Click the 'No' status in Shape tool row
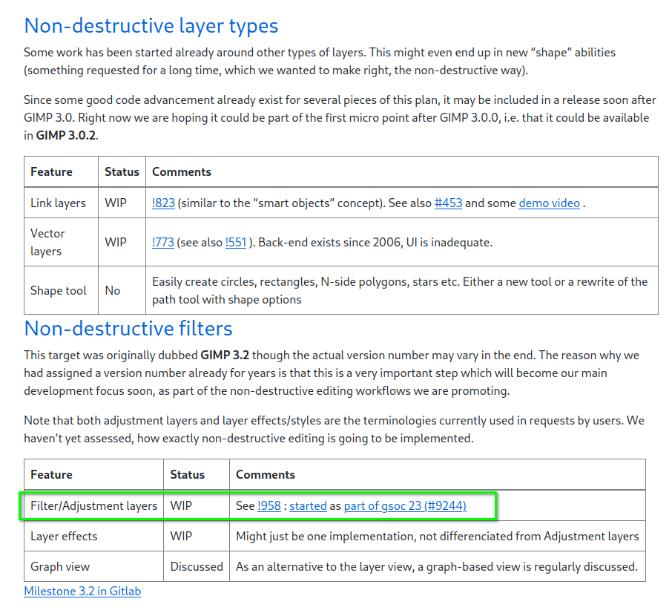The image size is (672, 616). coord(113,290)
